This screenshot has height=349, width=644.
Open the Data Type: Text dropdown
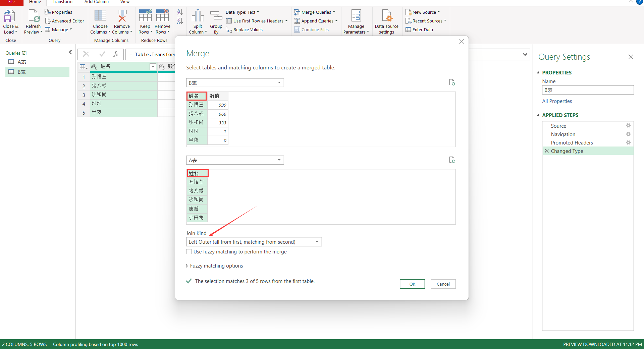(243, 12)
